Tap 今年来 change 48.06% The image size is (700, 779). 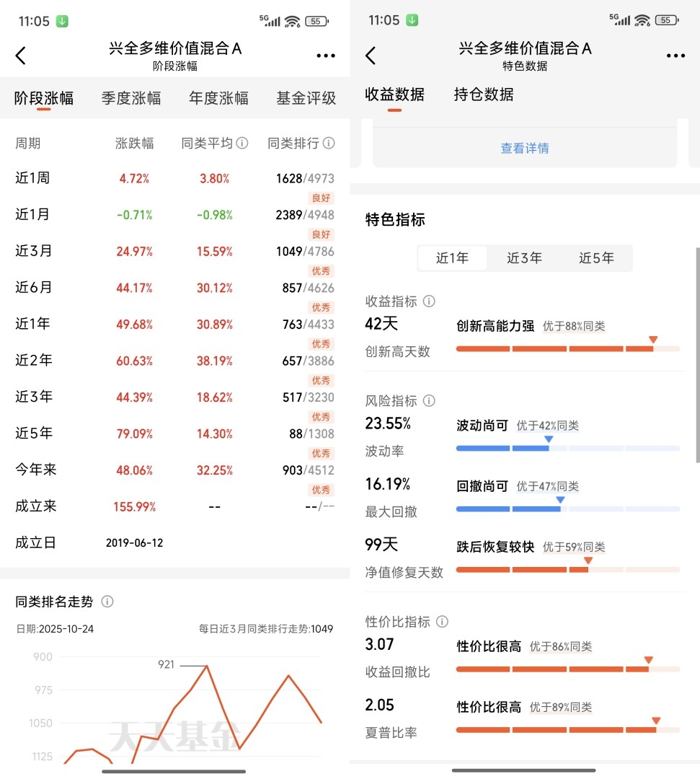tap(134, 470)
